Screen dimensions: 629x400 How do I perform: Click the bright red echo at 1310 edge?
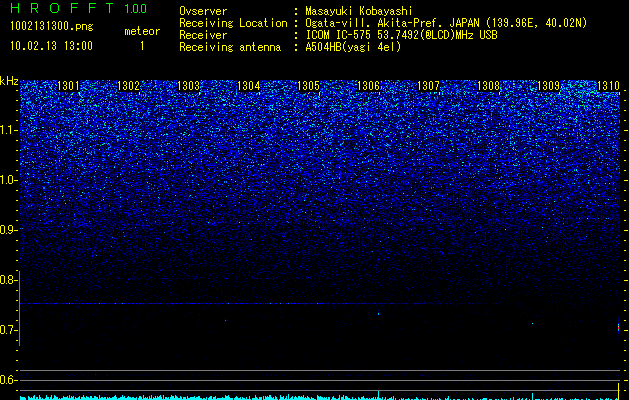click(x=618, y=328)
